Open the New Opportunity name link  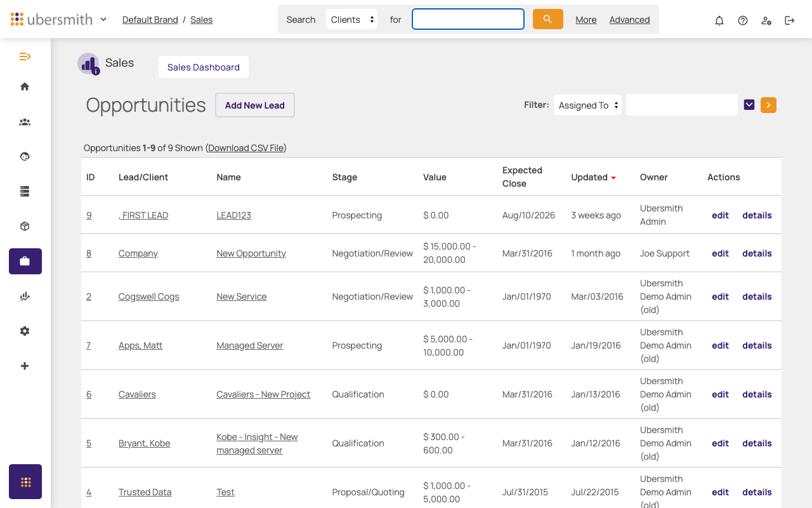[x=251, y=253]
